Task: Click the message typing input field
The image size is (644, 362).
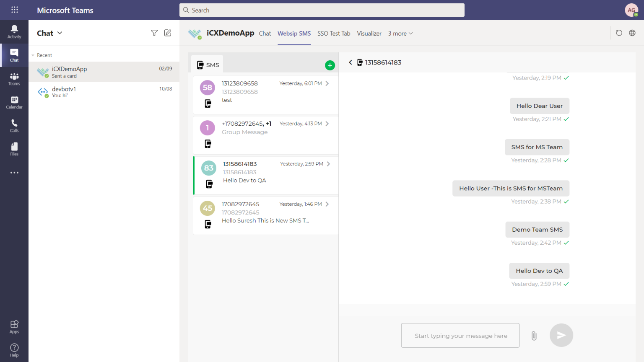Action: pyautogui.click(x=460, y=335)
